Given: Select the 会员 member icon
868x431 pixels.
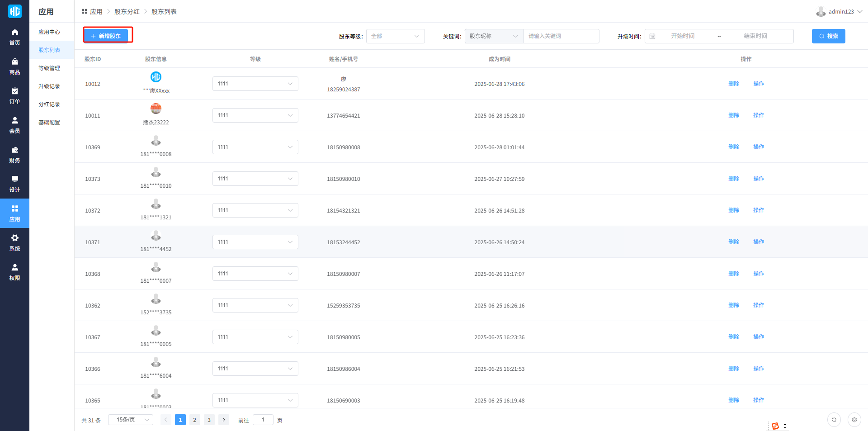Looking at the screenshot, I should pos(14,121).
